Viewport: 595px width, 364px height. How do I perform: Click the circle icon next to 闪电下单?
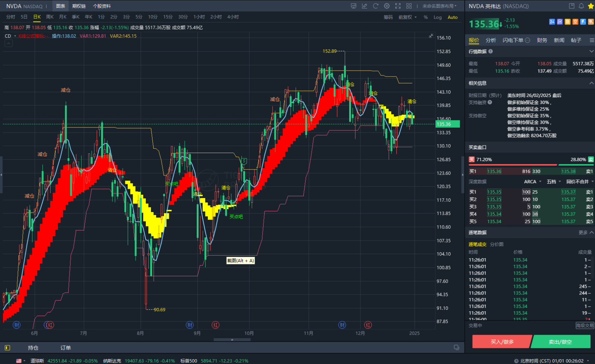click(x=527, y=40)
